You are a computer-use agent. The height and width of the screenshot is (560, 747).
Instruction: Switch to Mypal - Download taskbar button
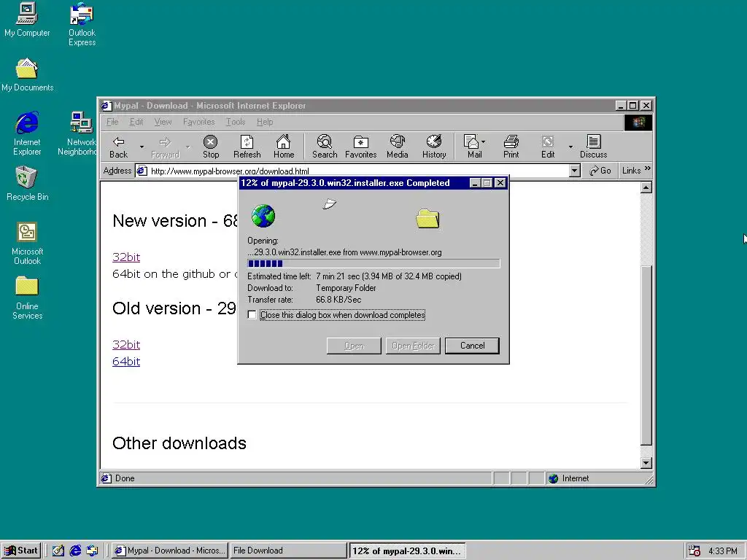coord(169,551)
